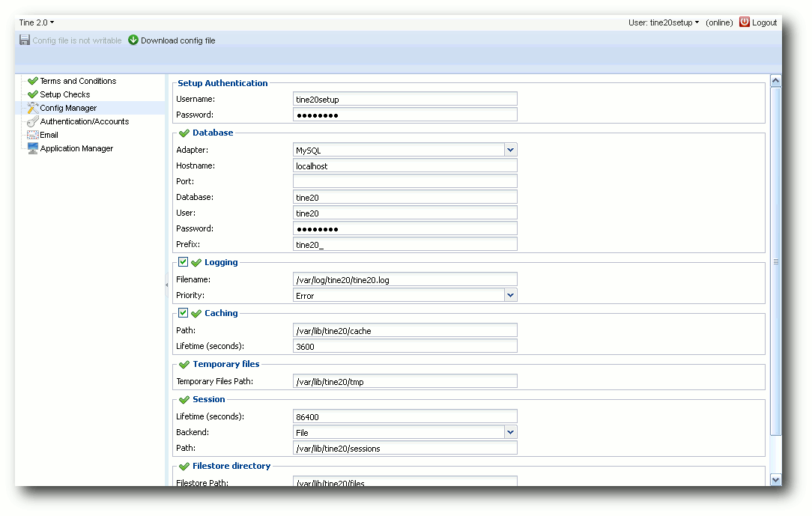This screenshot has width=812, height=516.
Task: Click the database Prefix field
Action: (x=405, y=244)
